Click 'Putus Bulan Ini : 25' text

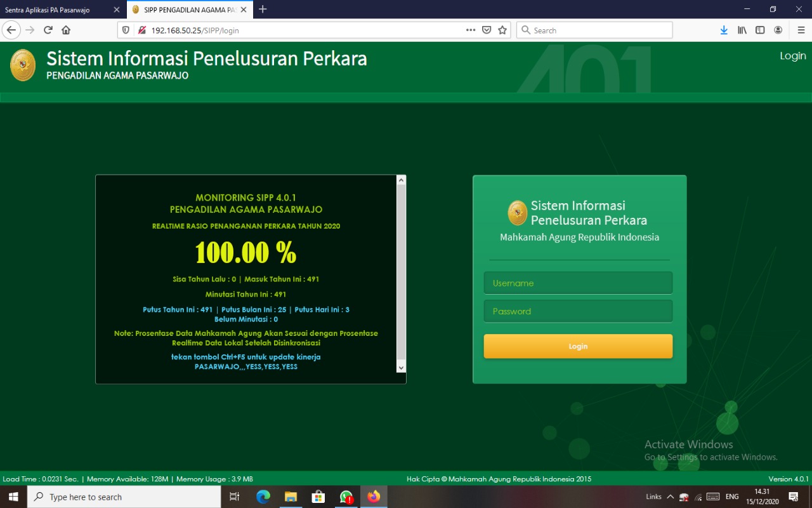(x=254, y=310)
